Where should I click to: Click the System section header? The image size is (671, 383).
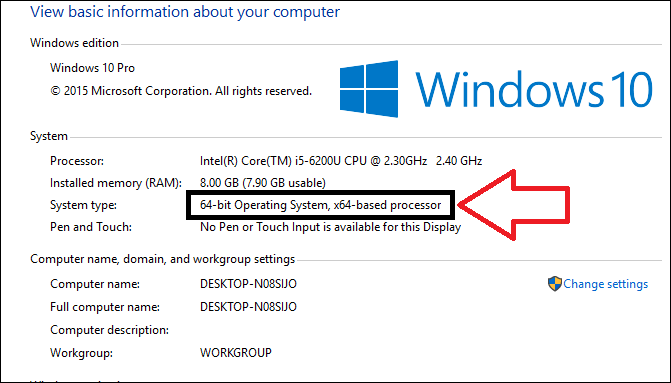tap(49, 136)
